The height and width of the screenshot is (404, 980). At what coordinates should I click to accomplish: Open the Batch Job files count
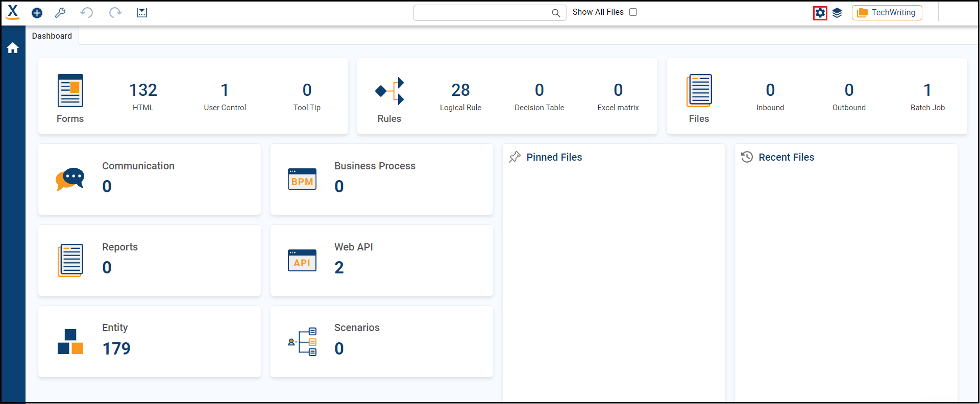[927, 96]
